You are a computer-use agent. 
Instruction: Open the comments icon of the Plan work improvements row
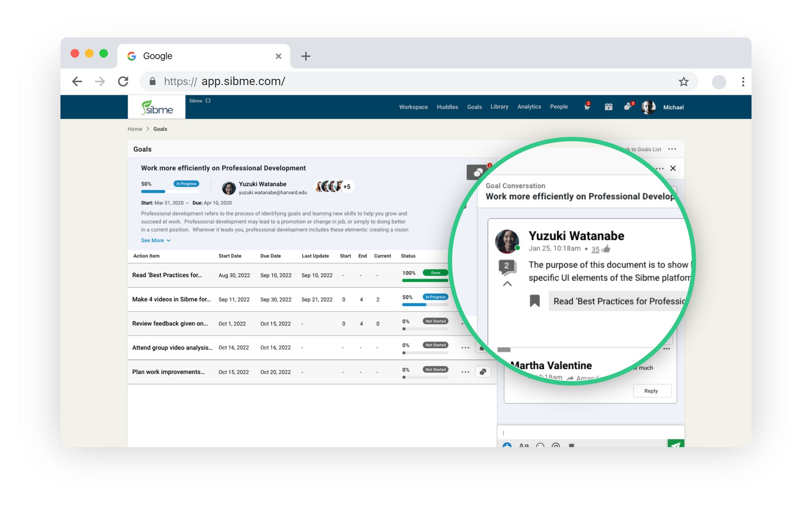[483, 372]
